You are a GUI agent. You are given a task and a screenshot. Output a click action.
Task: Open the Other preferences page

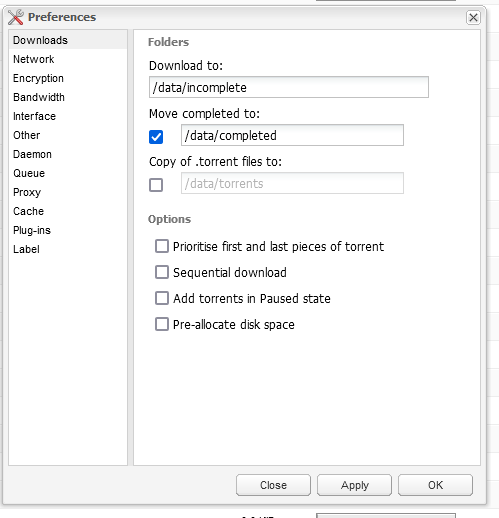68,135
